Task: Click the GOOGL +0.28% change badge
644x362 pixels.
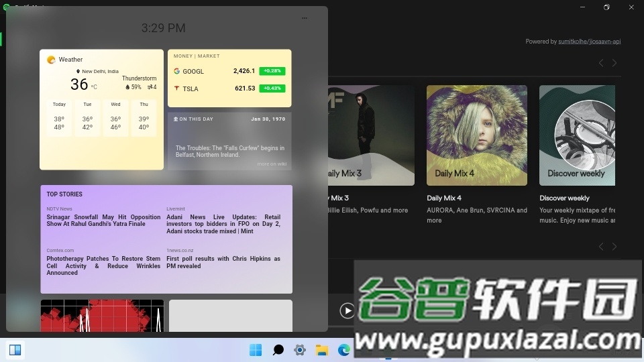Action: pos(272,71)
